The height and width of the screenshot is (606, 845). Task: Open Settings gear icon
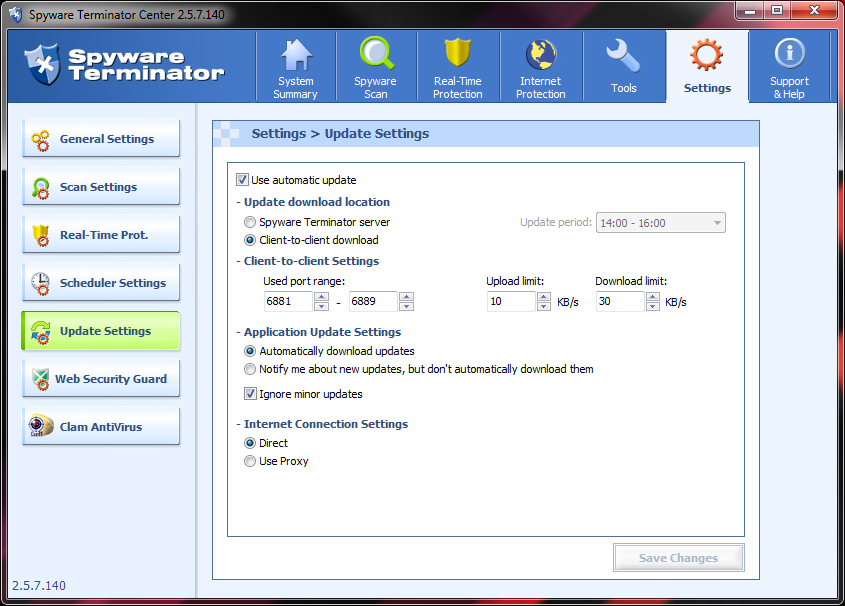tap(707, 54)
